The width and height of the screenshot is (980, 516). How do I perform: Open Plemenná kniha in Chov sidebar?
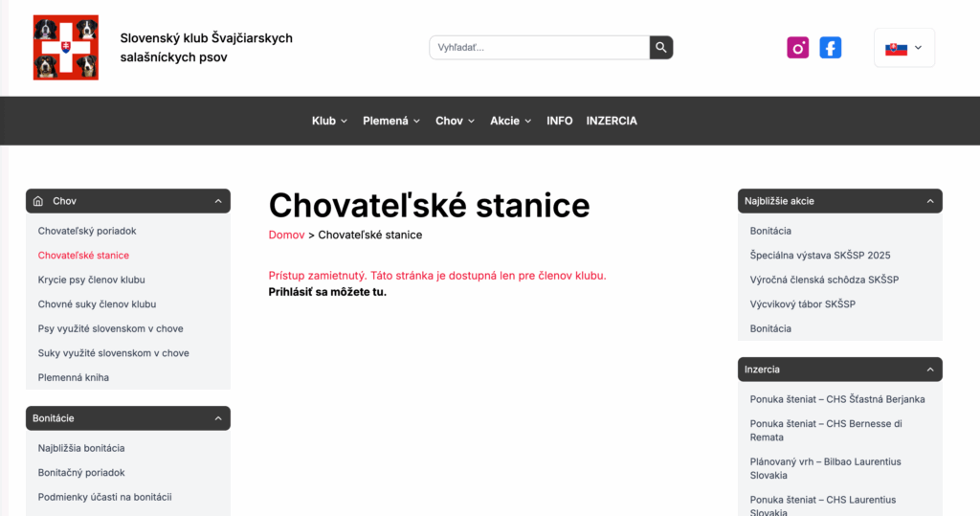(x=74, y=377)
